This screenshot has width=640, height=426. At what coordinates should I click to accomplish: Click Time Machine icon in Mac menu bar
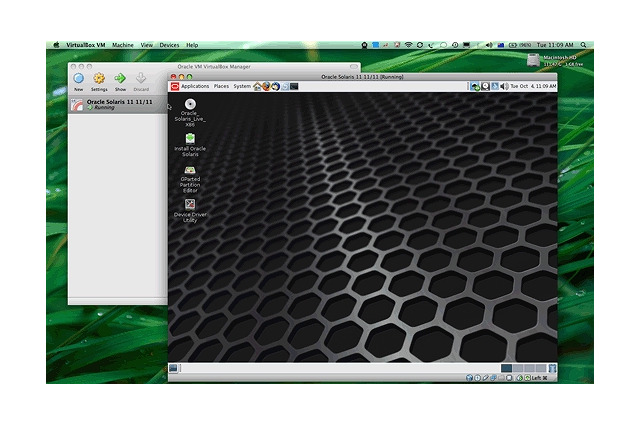tap(455, 45)
